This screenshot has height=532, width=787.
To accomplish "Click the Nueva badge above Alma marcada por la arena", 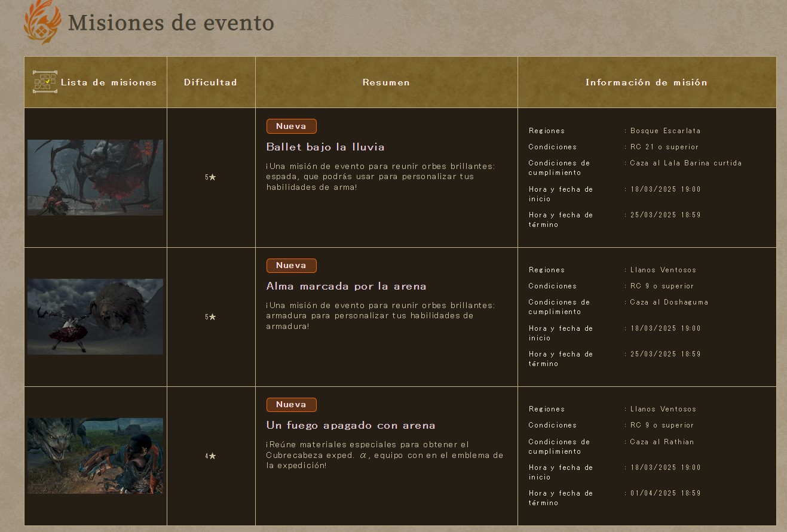I will 291,265.
